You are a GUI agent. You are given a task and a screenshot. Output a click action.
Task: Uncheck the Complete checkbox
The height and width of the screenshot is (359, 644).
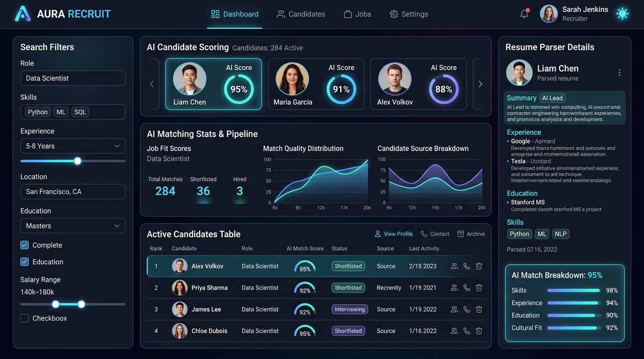[x=25, y=245]
